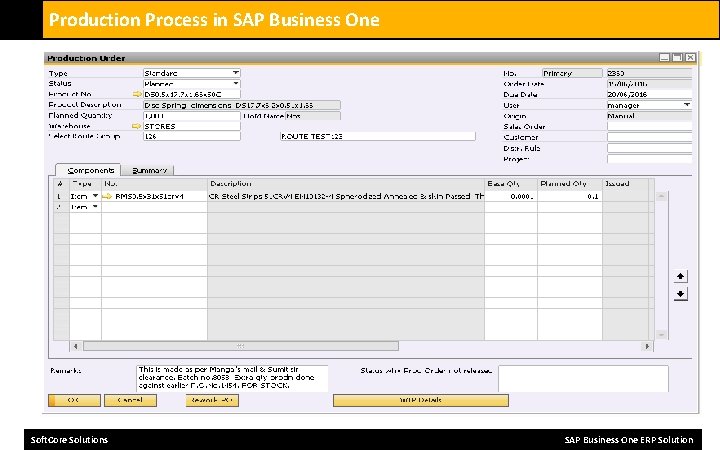
Task: Click the field showing ROUTE TEST123
Action: click(x=377, y=136)
